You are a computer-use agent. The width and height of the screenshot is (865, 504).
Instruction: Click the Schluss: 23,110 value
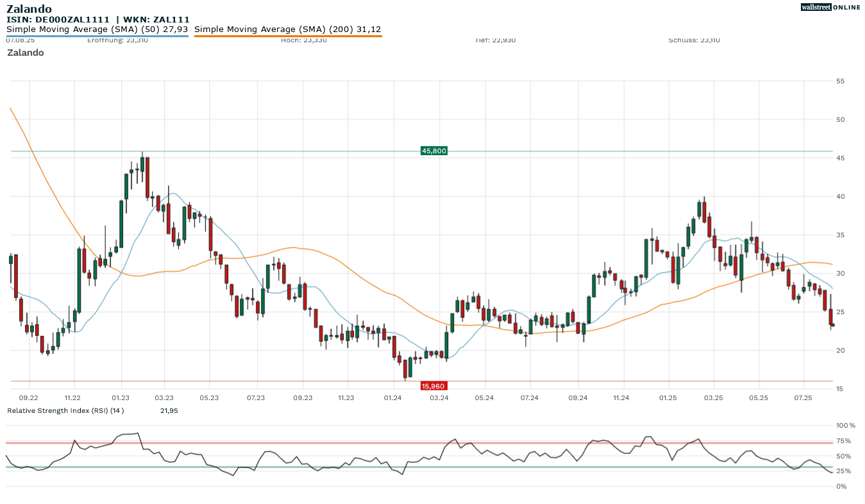point(694,40)
